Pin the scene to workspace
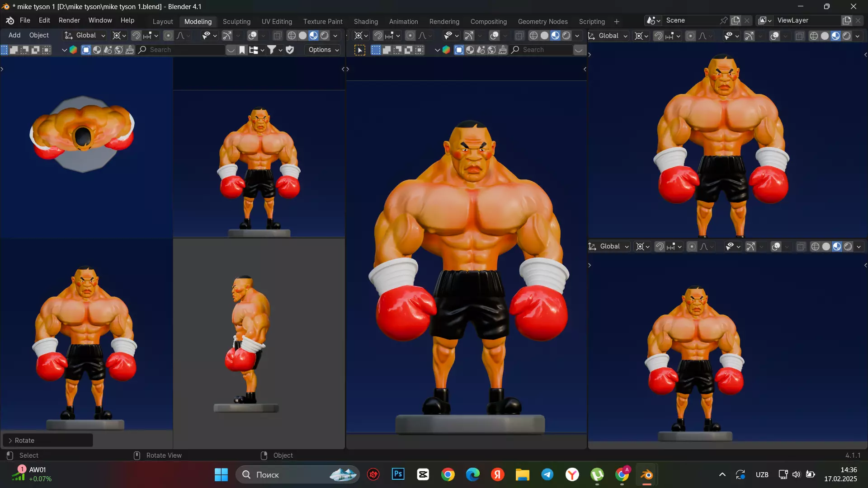 (x=724, y=20)
